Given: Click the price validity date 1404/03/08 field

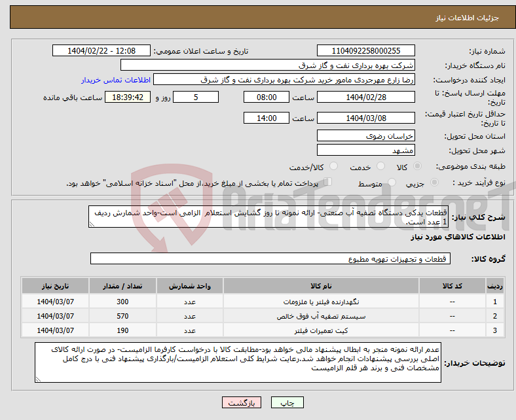Looking at the screenshot, I should click(x=365, y=118).
